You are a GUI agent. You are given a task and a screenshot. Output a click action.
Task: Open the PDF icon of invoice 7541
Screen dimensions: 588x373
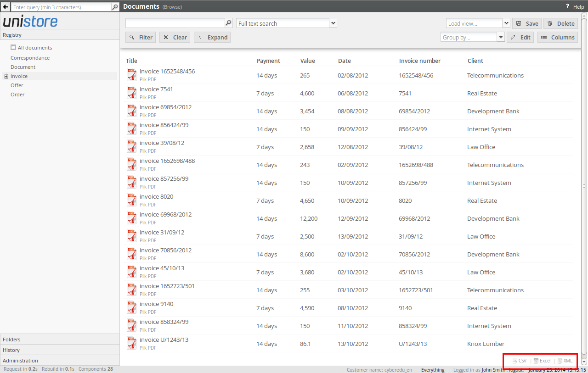[132, 93]
